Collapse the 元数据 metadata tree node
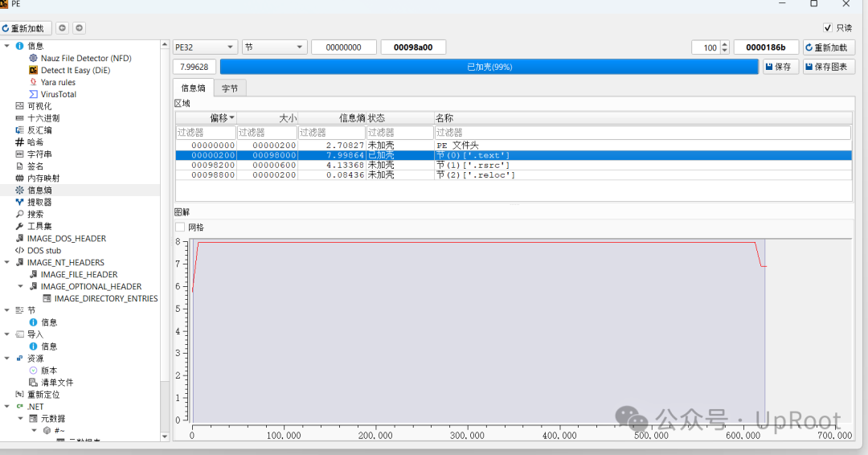868x455 pixels. pyautogui.click(x=20, y=419)
